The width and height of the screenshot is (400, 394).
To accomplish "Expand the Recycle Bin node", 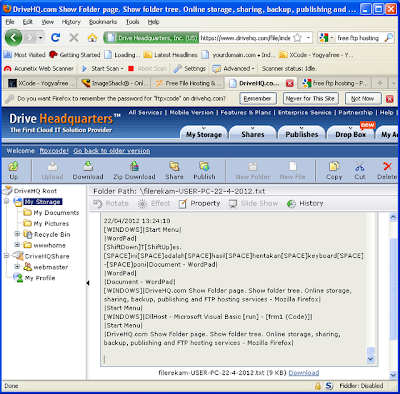I will click(17, 234).
